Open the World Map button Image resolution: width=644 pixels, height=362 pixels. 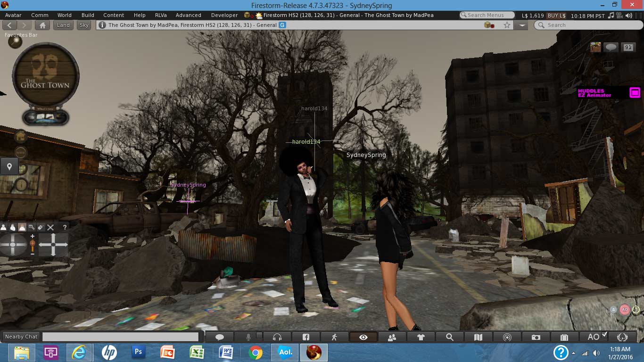[x=479, y=337]
